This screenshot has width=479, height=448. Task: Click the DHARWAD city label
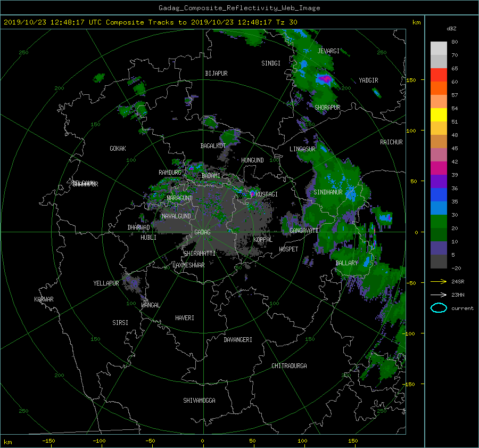[x=138, y=227]
